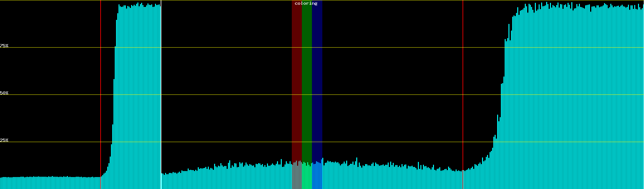644x189 pixels.
Task: Click the bright green bars under the green band
Action: 307,176
